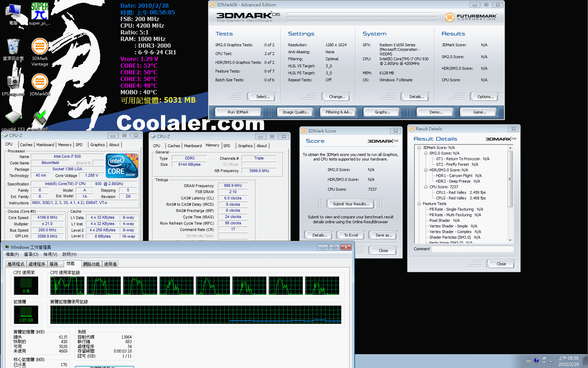588x368 pixels.
Task: Show hidden tray icons with the arrow
Action: pyautogui.click(x=551, y=361)
